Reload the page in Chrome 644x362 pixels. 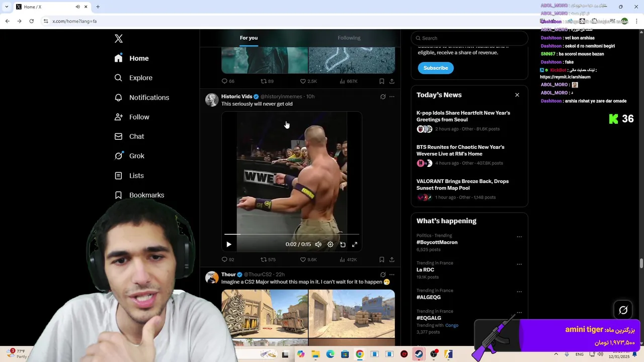coord(31,21)
